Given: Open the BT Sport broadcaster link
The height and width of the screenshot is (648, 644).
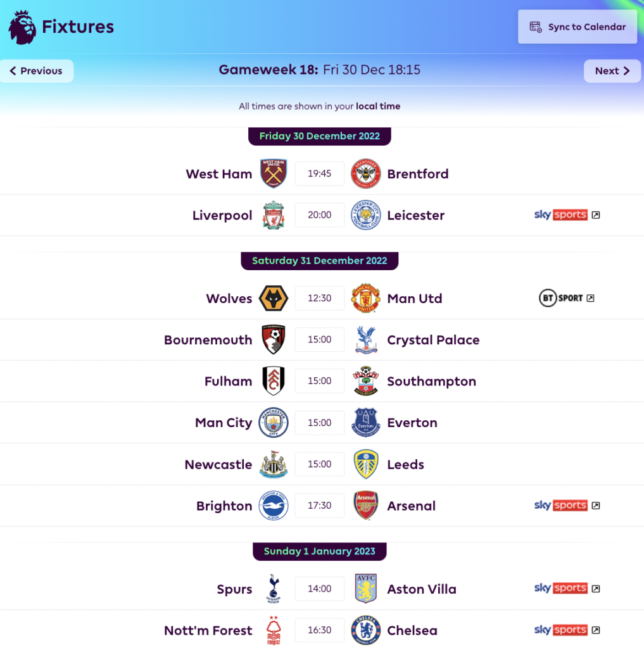Looking at the screenshot, I should click(x=566, y=298).
